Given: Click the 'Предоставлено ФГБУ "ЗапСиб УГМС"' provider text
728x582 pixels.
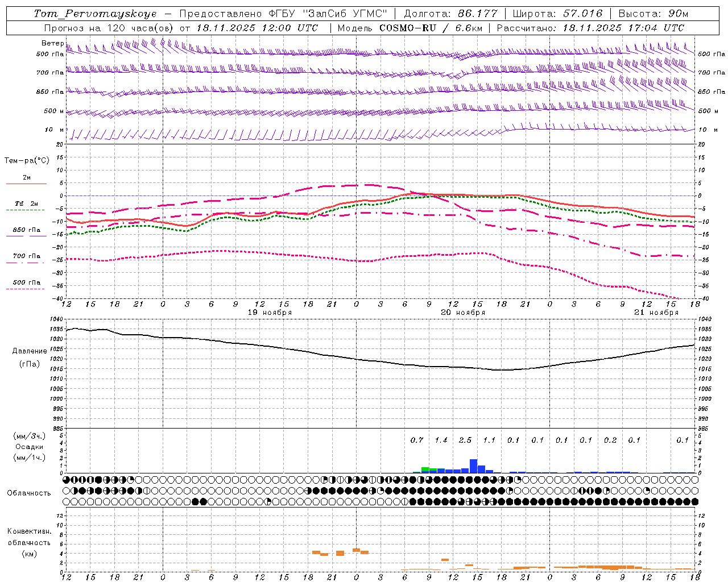Looking at the screenshot, I should [283, 14].
